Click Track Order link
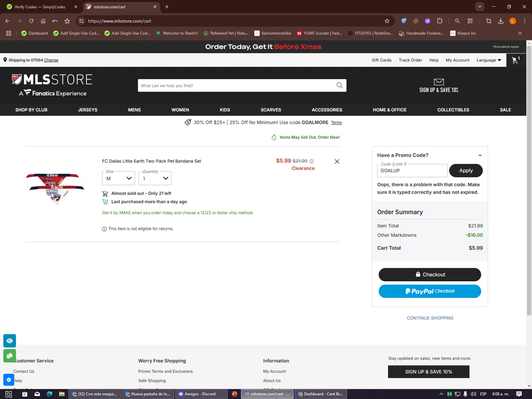Viewport: 532px width, 399px height. 410,60
